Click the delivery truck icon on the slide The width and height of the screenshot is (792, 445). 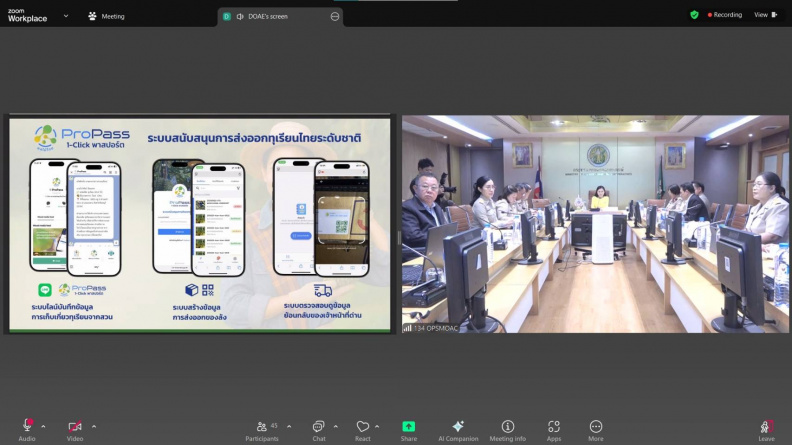[x=323, y=290]
